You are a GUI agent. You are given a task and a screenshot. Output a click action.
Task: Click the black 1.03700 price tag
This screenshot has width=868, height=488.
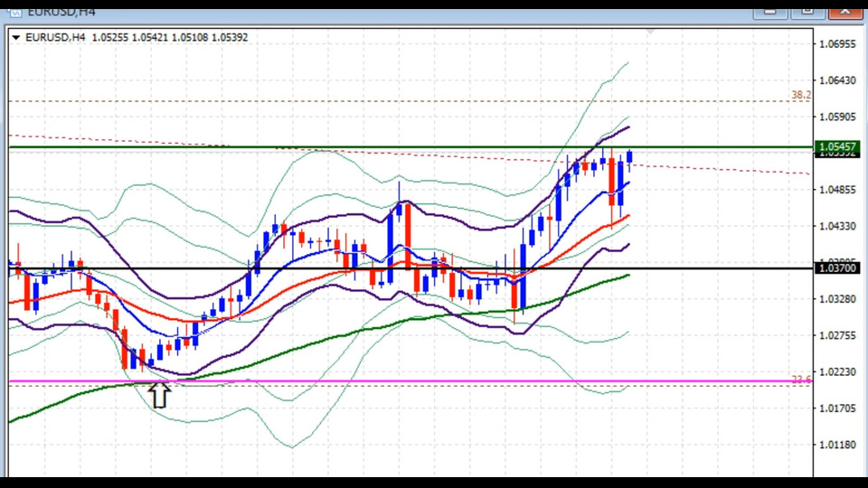[x=837, y=268]
